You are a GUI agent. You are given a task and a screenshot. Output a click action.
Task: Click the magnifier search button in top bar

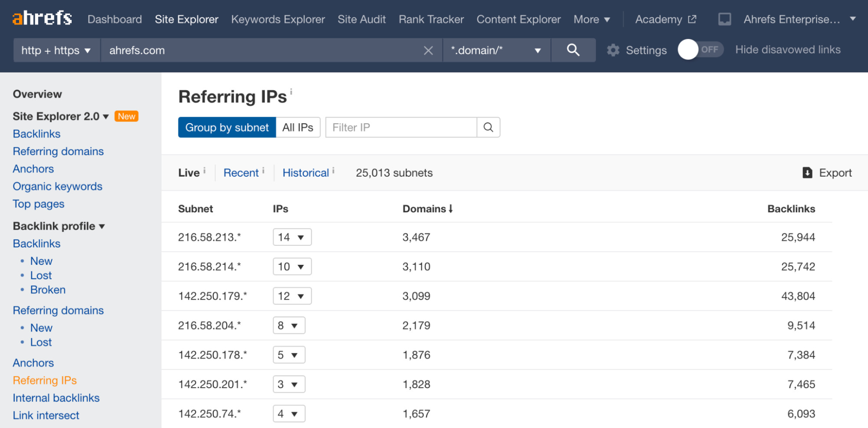[x=573, y=50]
